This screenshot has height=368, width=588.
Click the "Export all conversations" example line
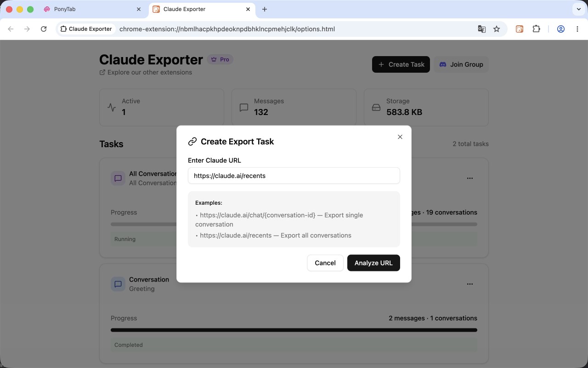[273, 236]
